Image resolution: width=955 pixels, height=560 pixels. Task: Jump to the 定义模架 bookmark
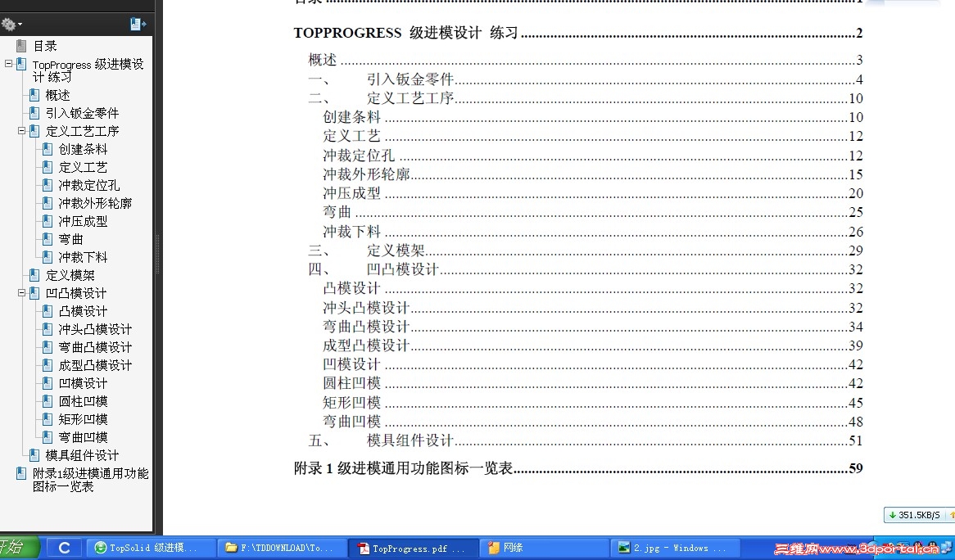pos(70,275)
